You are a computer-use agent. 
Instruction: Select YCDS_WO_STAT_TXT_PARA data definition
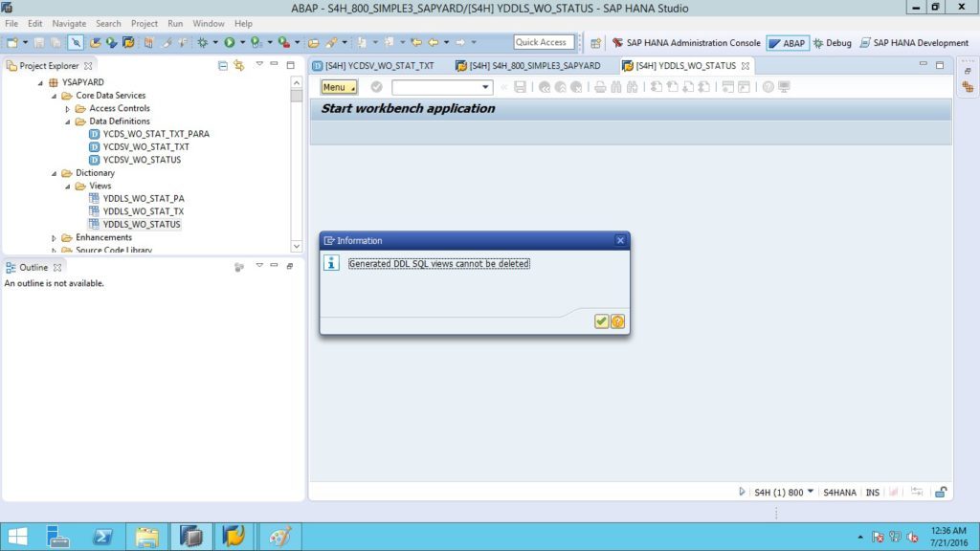click(156, 134)
